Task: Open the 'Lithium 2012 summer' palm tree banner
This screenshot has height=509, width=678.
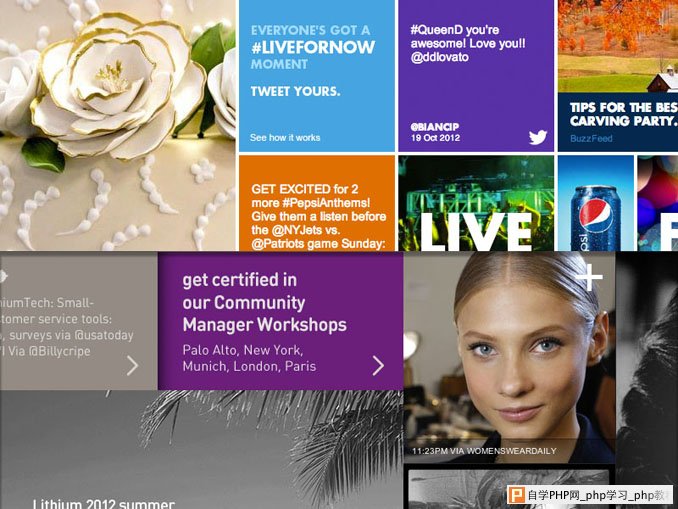Action: [x=201, y=450]
